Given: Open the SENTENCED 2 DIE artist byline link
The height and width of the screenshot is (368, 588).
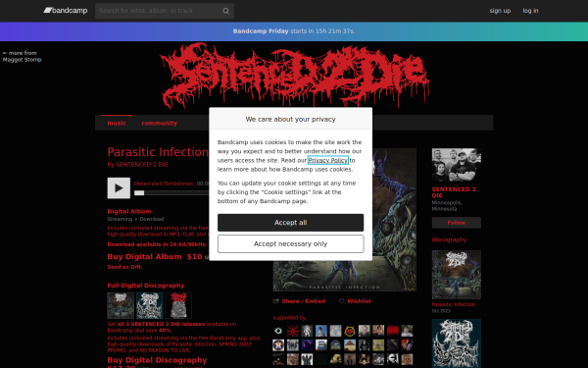Looking at the screenshot, I should 142,165.
